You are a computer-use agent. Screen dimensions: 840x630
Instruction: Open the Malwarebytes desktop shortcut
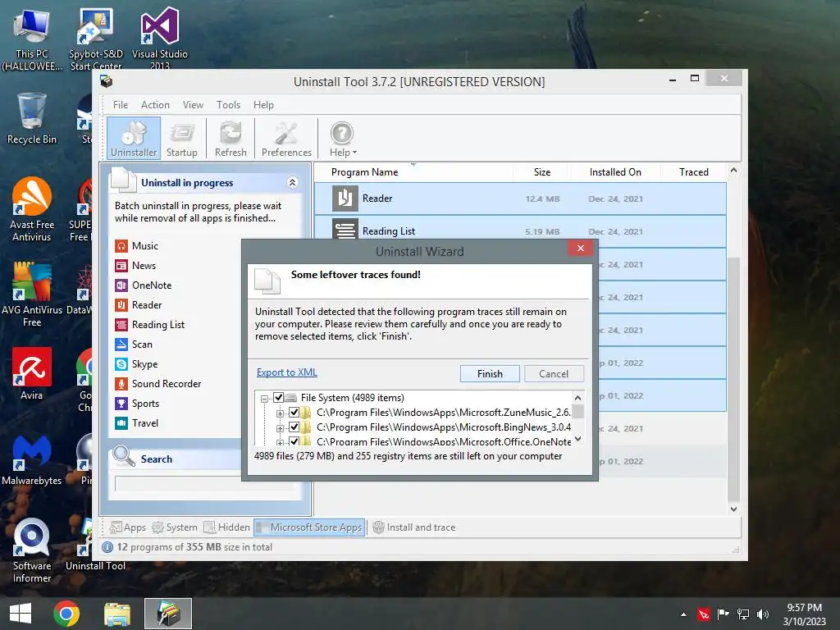pos(32,459)
